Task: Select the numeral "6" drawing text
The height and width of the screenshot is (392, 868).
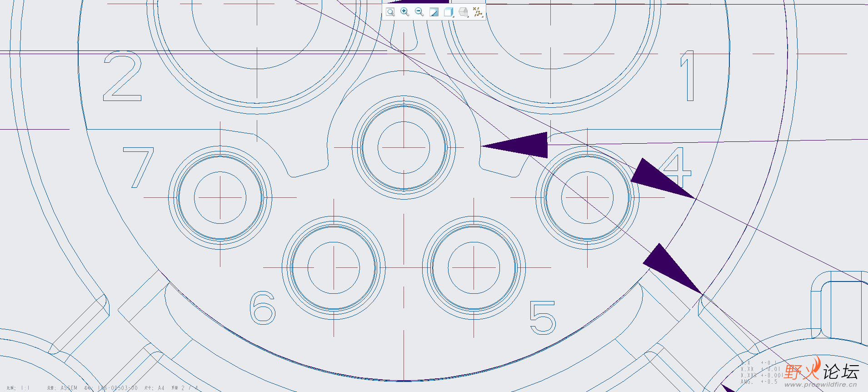Action: click(263, 308)
